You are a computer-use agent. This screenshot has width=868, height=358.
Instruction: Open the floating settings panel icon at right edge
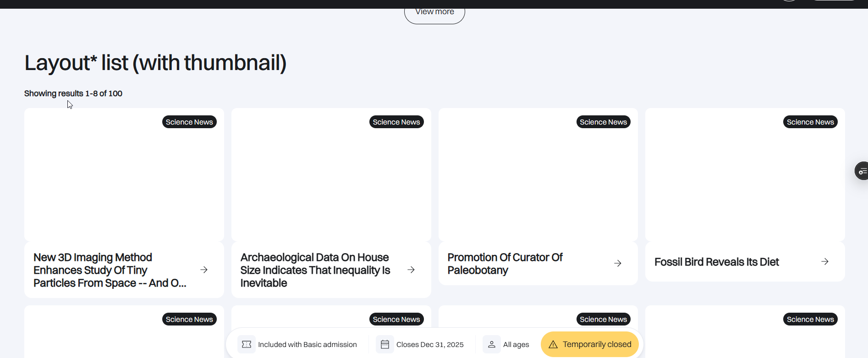pos(862,171)
